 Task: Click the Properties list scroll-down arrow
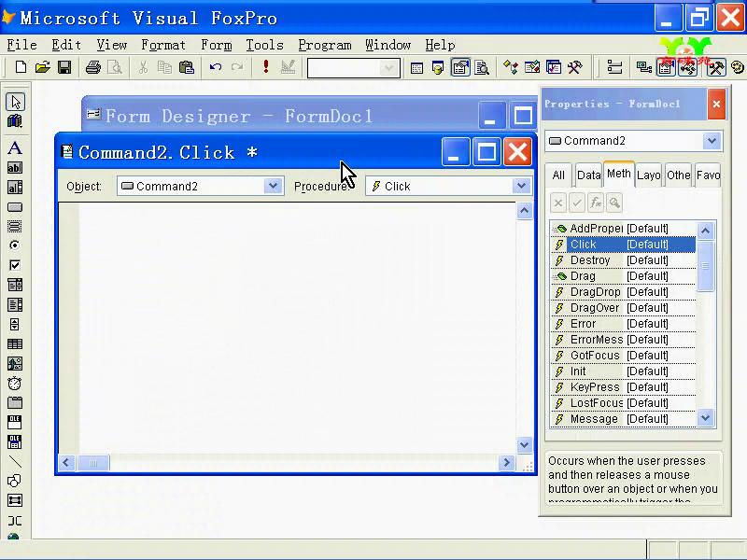(x=706, y=418)
